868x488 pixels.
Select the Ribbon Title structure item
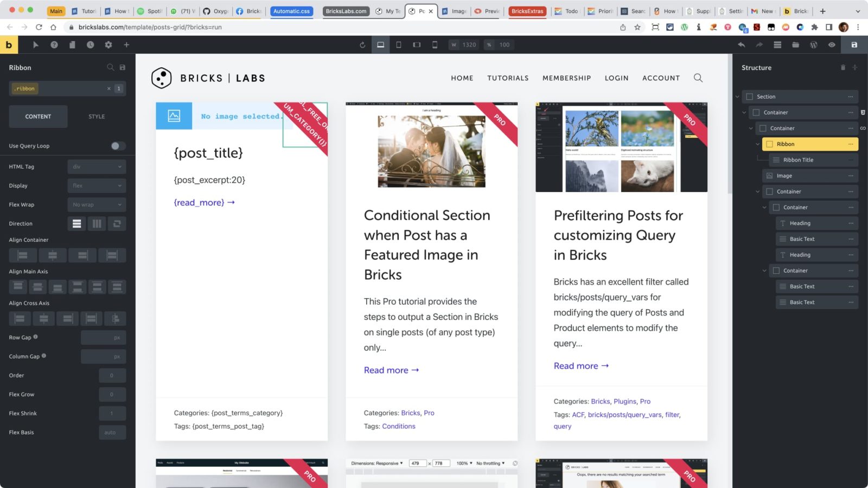coord(798,160)
